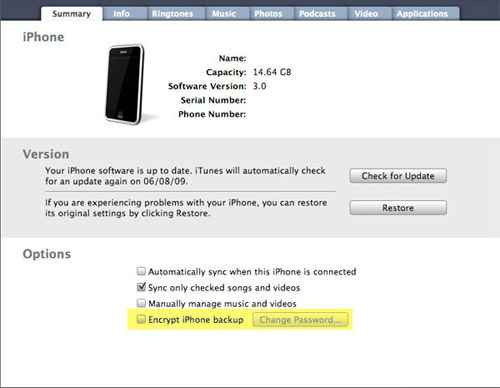Click the Restore button
Image resolution: width=500 pixels, height=388 pixels.
398,208
